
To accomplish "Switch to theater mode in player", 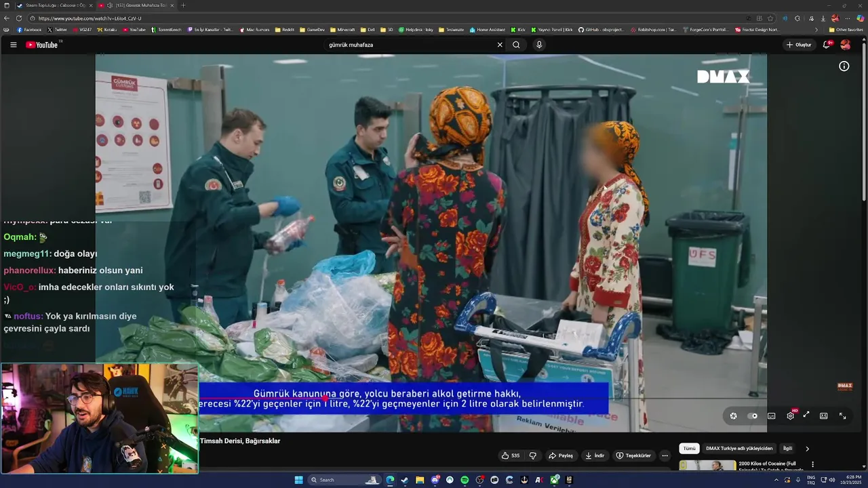I will tap(824, 415).
